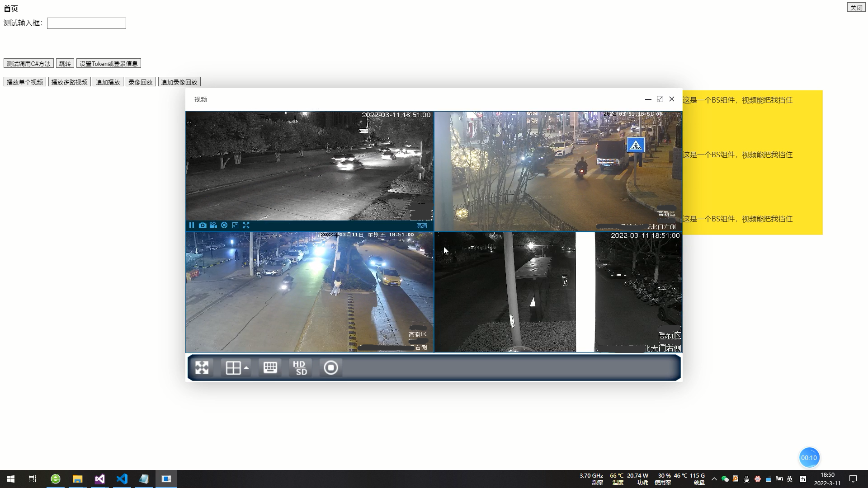Open Visual Studio from taskbar
Viewport: 868px width, 488px height.
click(100, 479)
